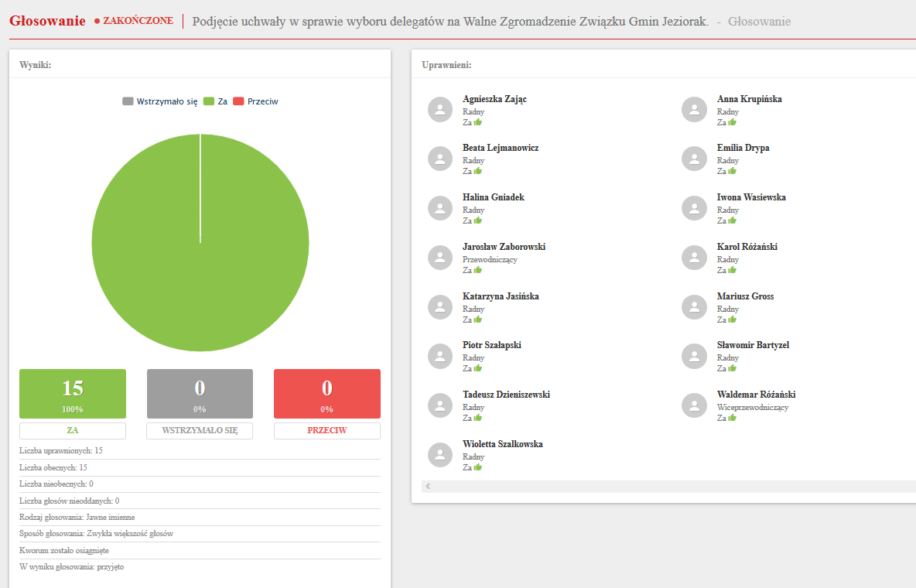
Task: Toggle 'Przeciw' series in chart legend
Action: [255, 101]
